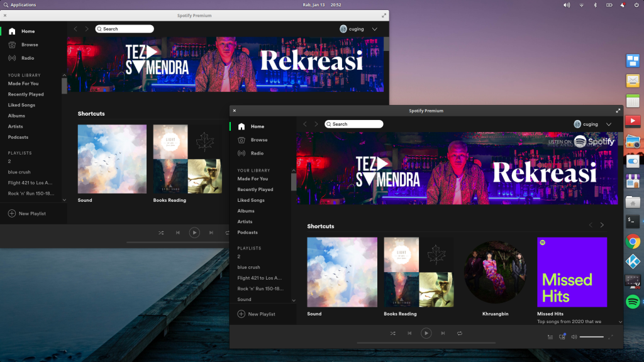The height and width of the screenshot is (362, 644).
Task: Show previous Shortcuts items with the left chevron
Action: point(591,225)
